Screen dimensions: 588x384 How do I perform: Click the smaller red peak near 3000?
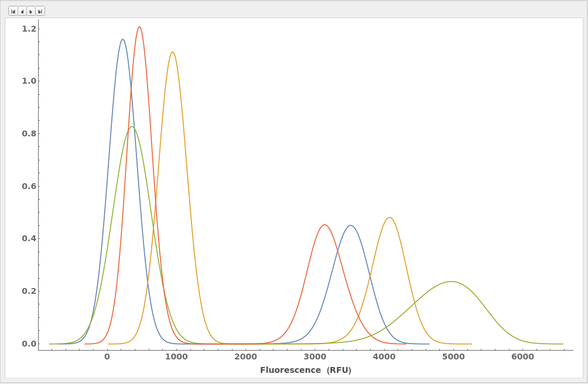tap(324, 225)
